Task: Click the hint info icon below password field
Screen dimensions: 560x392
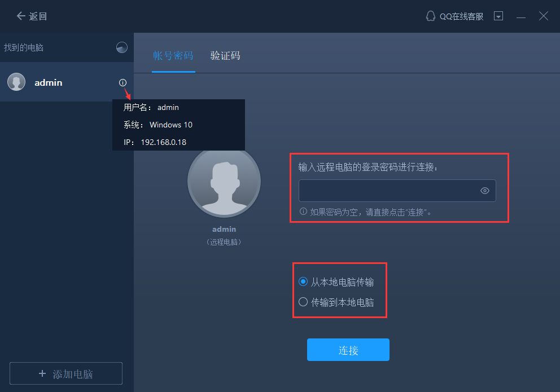Action: pyautogui.click(x=303, y=212)
